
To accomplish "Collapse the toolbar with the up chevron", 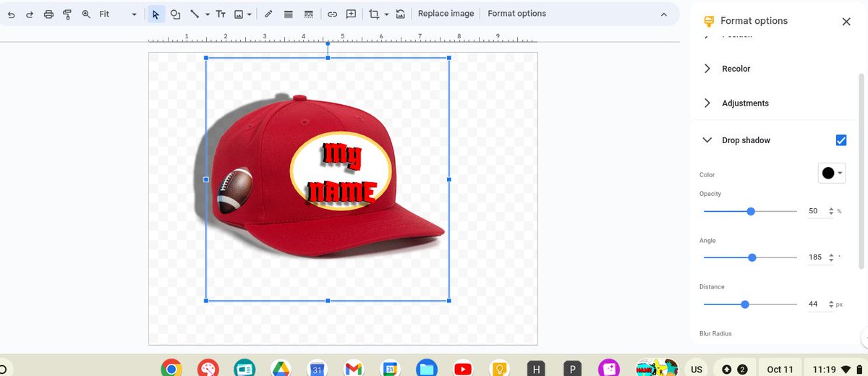I will pyautogui.click(x=664, y=14).
